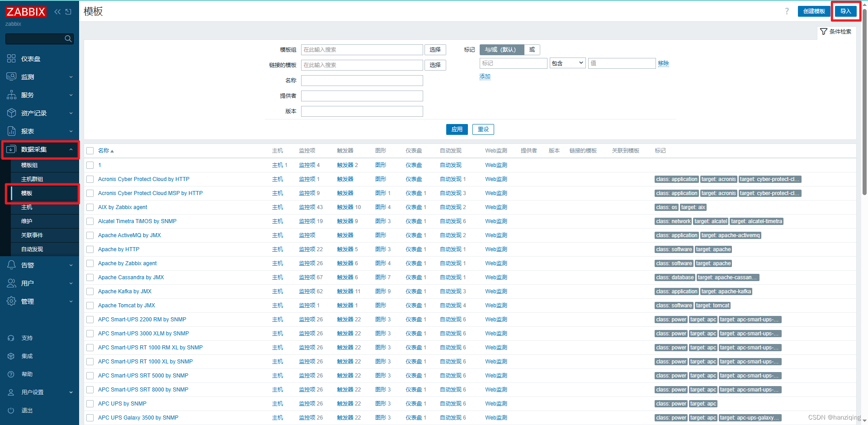The image size is (868, 425).
Task: Click the 用户设置 user settings icon
Action: coord(11,392)
